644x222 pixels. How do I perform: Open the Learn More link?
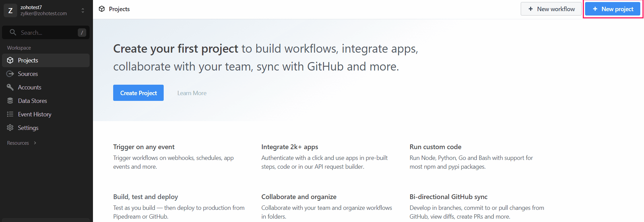192,93
